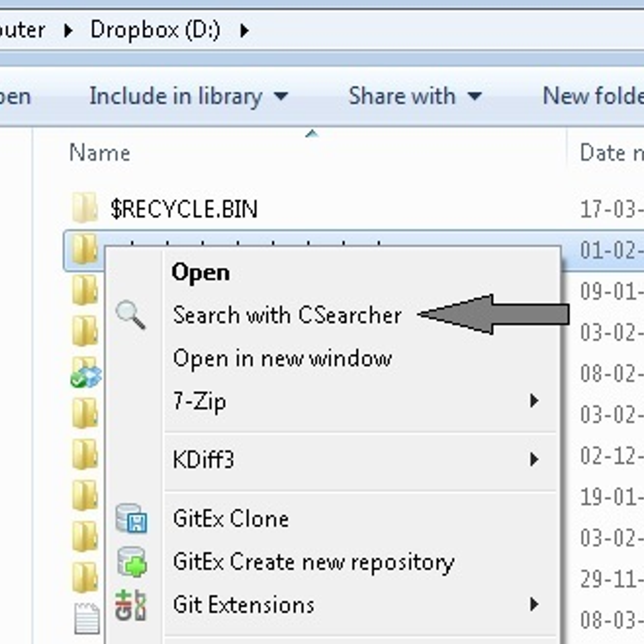Choose Open from the context menu
The image size is (644, 644).
point(333,272)
